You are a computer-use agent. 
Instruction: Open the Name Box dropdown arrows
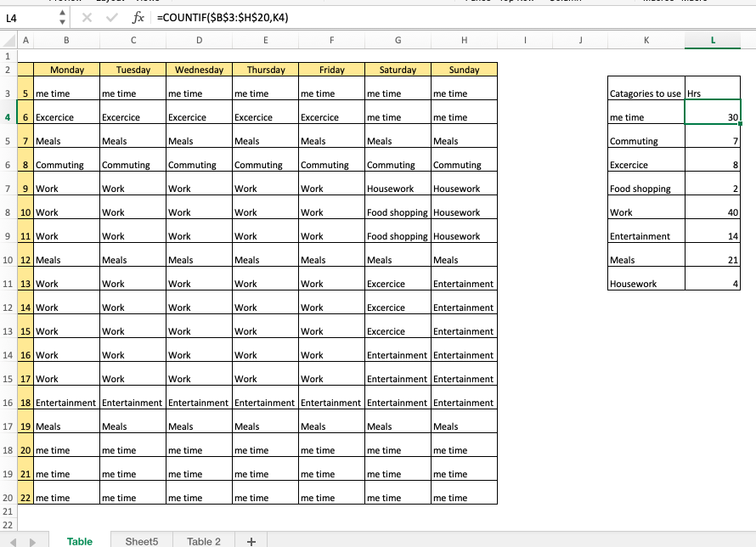[x=62, y=18]
